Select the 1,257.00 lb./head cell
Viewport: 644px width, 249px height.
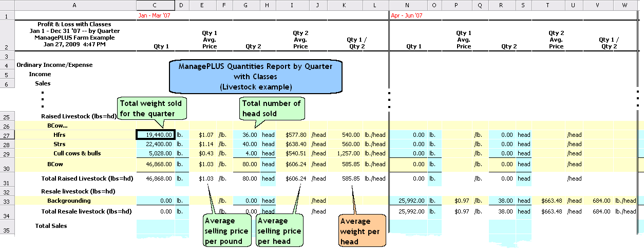(x=345, y=153)
